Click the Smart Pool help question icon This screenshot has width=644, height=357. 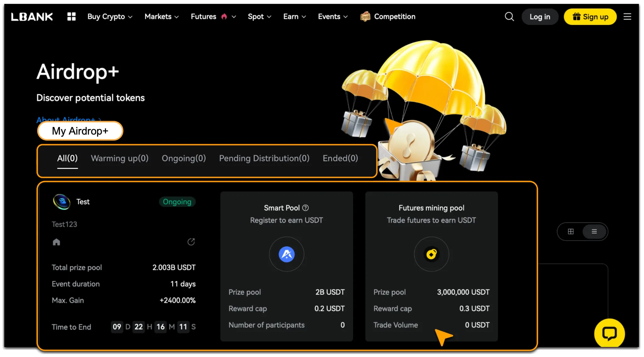pos(305,208)
